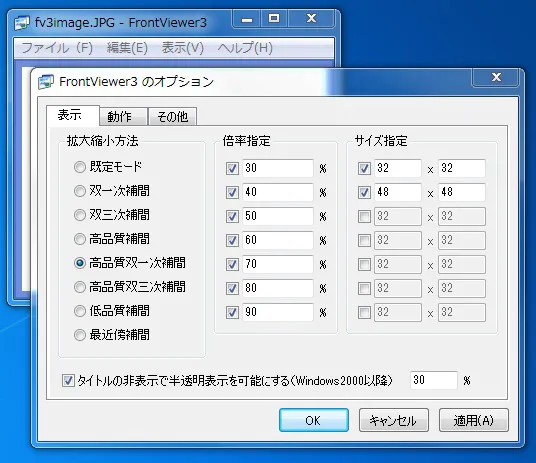Maximize the FrontViewer3 main window
536x463 pixels.
274,18
